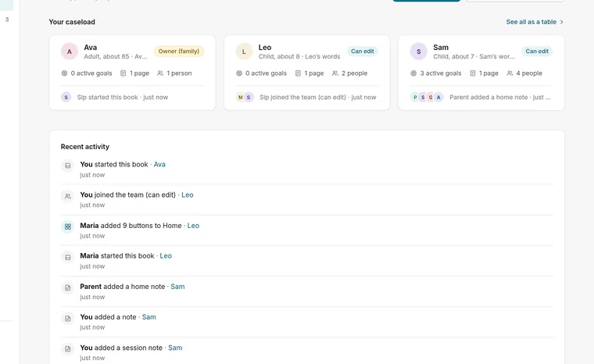This screenshot has height=364, width=594.
Task: Click the people icon on Leo's card
Action: tap(335, 73)
